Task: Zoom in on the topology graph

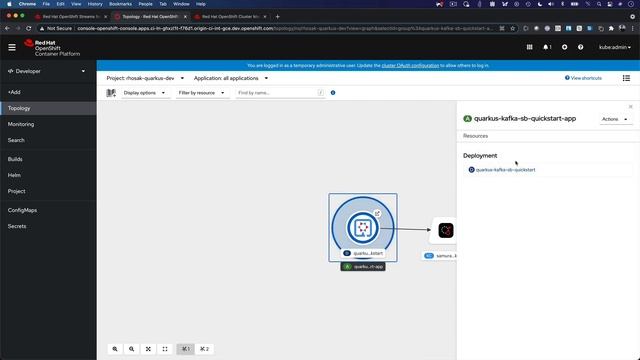Action: [x=115, y=349]
